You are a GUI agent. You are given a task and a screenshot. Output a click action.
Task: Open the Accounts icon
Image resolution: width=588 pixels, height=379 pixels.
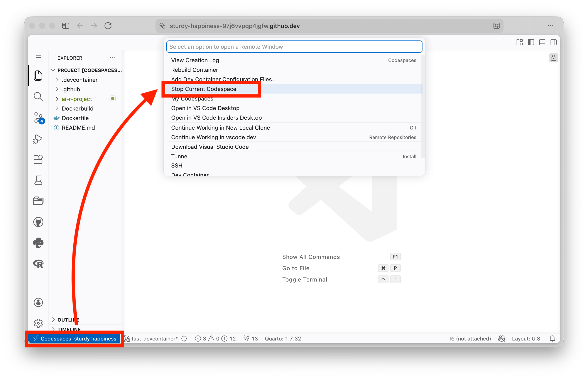[x=38, y=302]
